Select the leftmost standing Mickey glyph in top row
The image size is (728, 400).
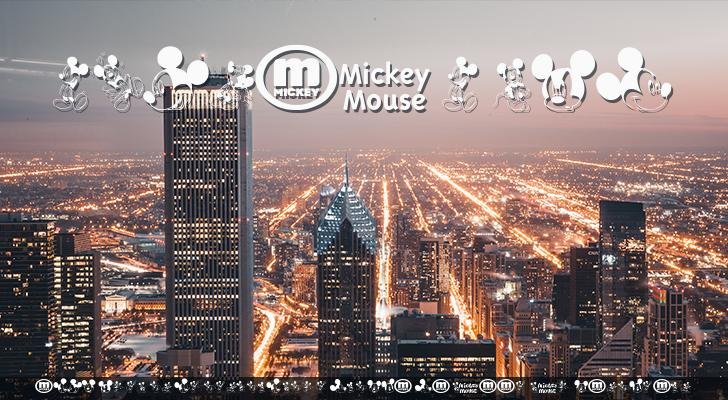72,83
